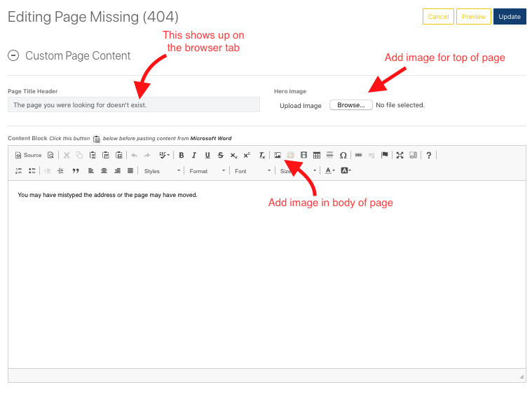Click the Preview button
This screenshot has height=394, width=532.
pyautogui.click(x=474, y=17)
